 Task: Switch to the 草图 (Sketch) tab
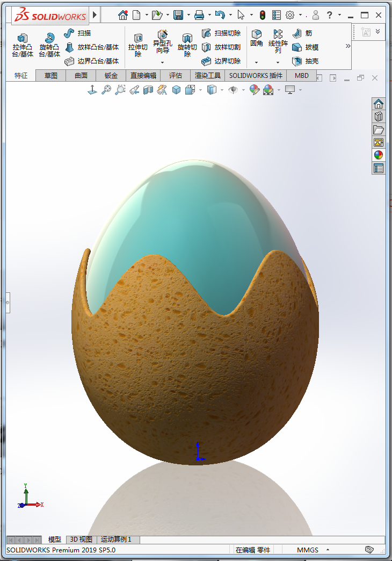51,75
